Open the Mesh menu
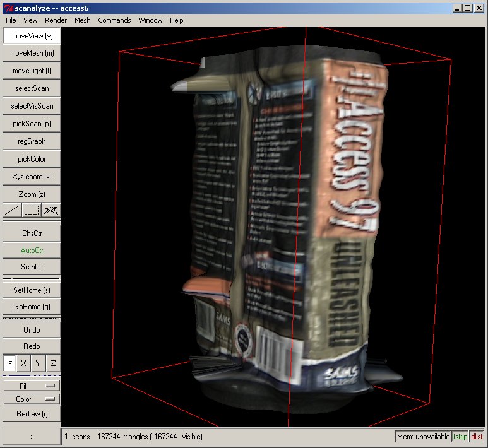Image resolution: width=488 pixels, height=448 pixels. pos(83,20)
